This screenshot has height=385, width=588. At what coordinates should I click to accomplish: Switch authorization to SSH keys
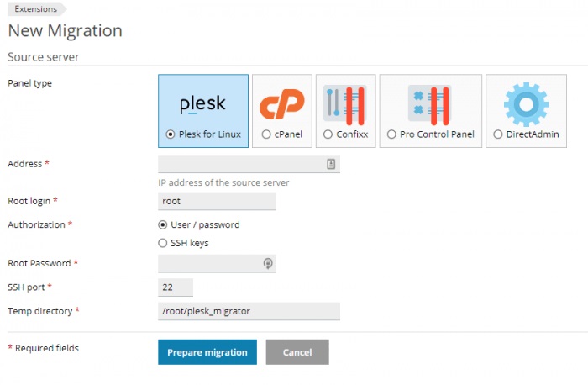tap(162, 243)
